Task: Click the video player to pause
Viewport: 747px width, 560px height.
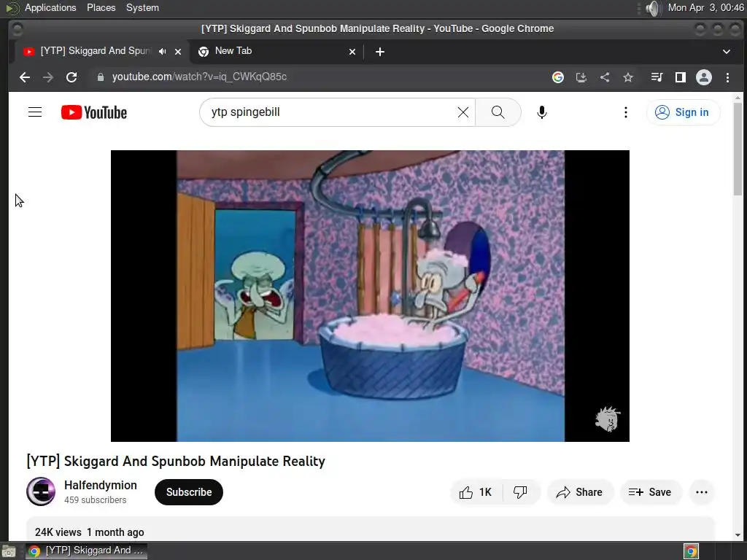Action: (370, 296)
